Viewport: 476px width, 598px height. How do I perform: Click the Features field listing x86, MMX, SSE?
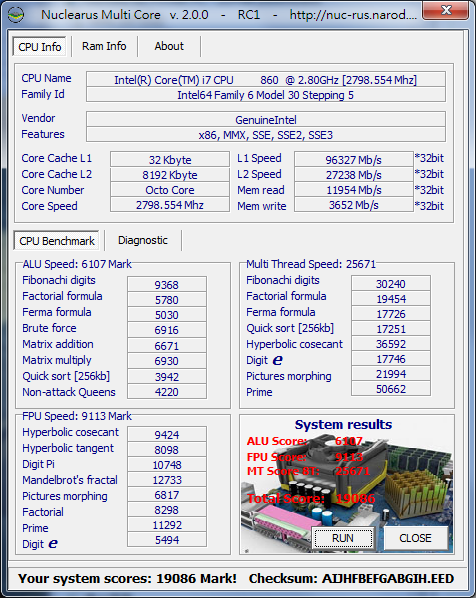[265, 135]
